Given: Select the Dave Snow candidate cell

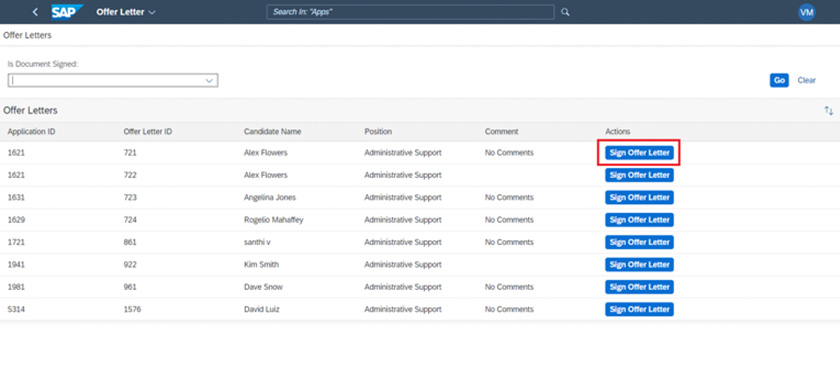Looking at the screenshot, I should click(263, 287).
